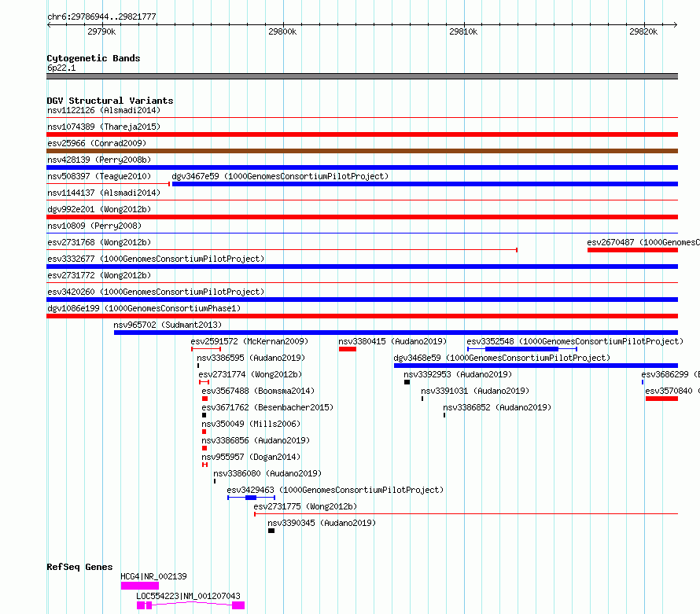Click the nsv1144137 (Alsmadi2014) label

[x=104, y=193]
